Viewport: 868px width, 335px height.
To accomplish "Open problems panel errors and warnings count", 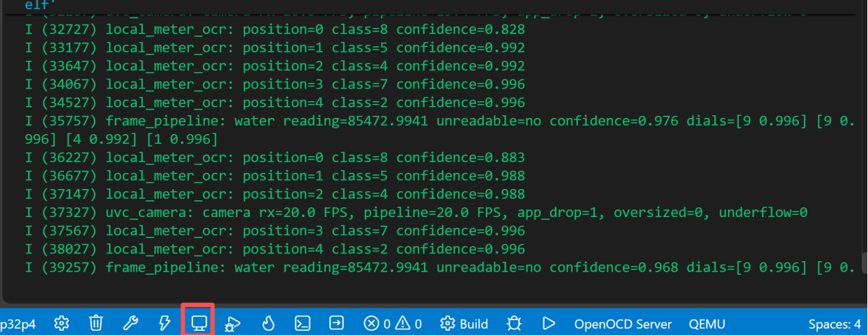I will click(393, 323).
